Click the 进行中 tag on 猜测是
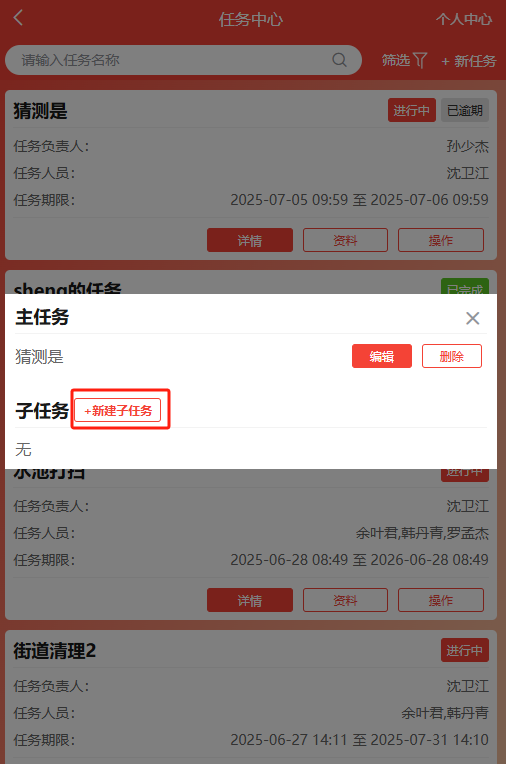Image resolution: width=506 pixels, height=764 pixels. click(411, 110)
